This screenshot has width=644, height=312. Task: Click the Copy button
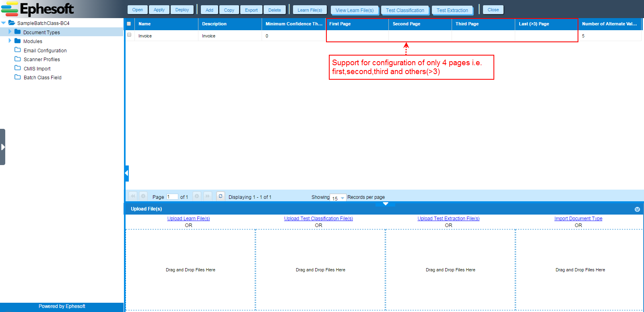(229, 10)
